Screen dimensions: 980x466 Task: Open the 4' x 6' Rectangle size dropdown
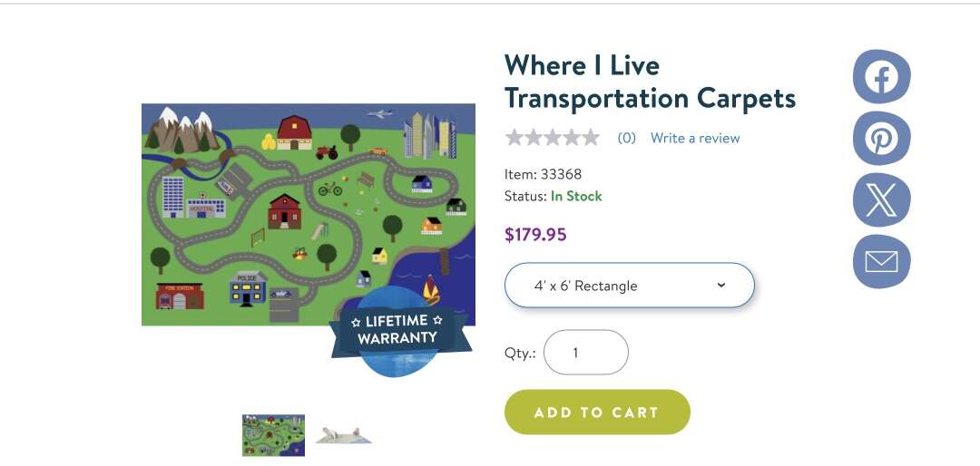point(629,286)
